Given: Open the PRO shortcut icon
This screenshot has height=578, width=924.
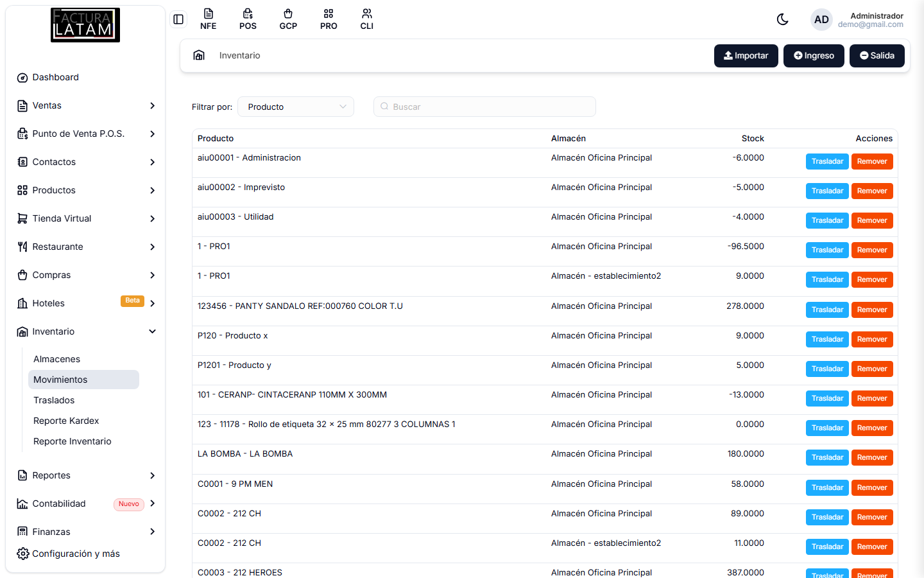Looking at the screenshot, I should (x=329, y=19).
